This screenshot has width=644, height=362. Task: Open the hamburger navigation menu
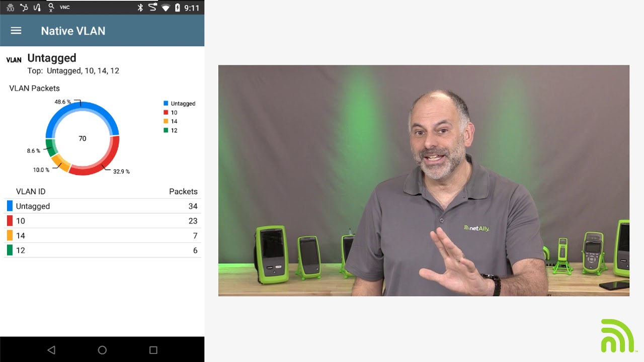pos(16,31)
